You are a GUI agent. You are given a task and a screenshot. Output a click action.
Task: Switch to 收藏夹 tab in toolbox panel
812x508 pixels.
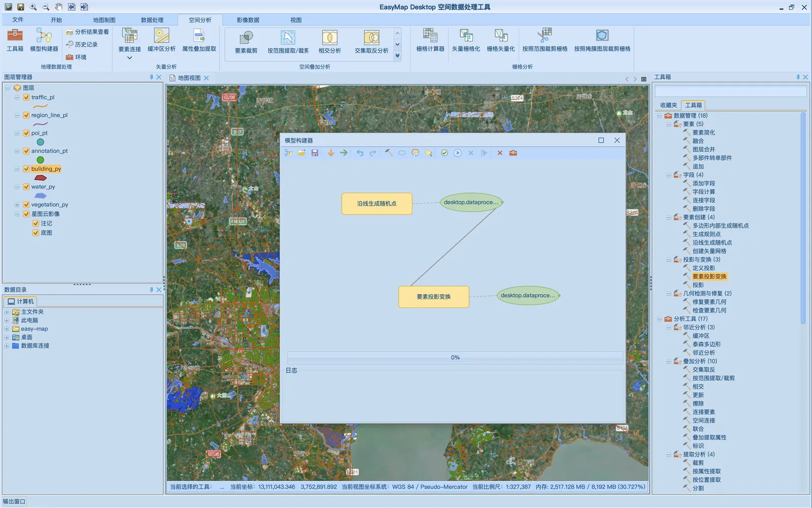tap(668, 105)
